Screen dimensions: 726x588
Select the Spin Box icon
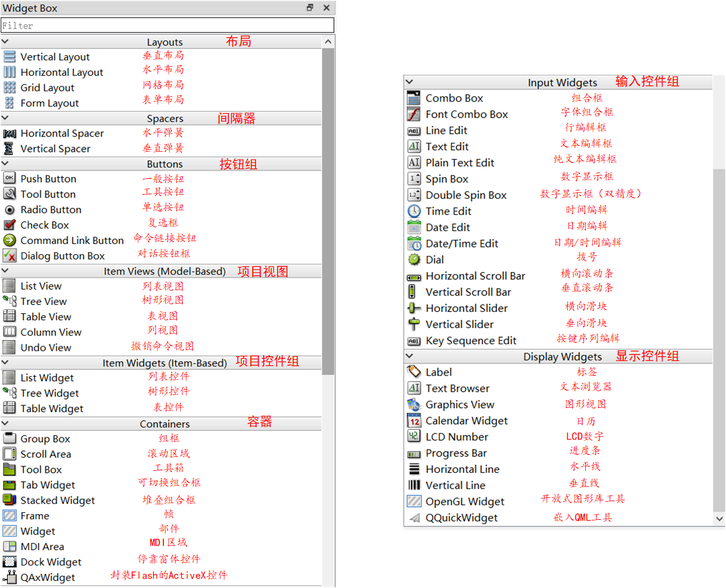click(x=414, y=179)
